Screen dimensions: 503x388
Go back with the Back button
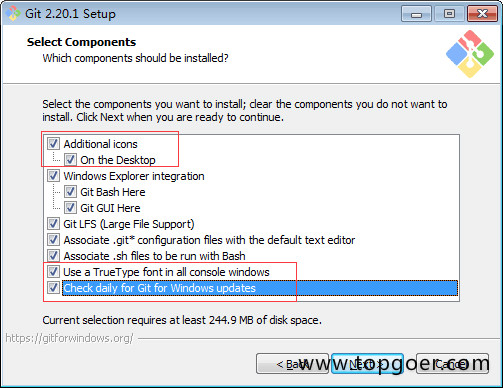click(292, 364)
